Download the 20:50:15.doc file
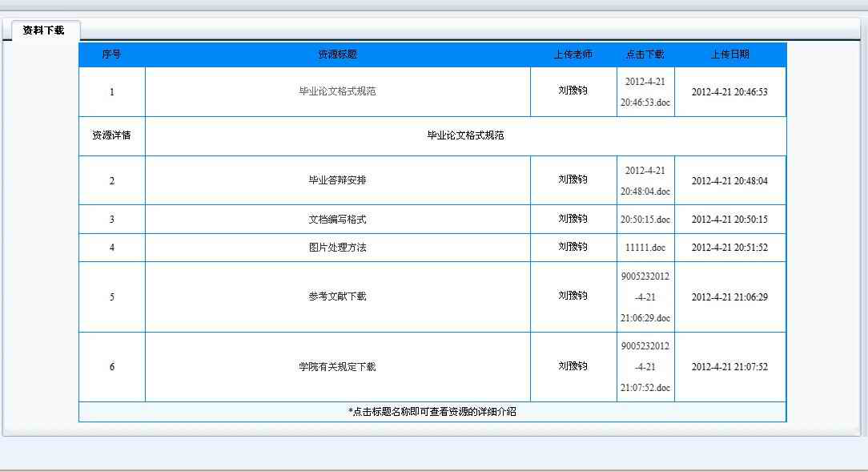The image size is (868, 472). [x=645, y=220]
